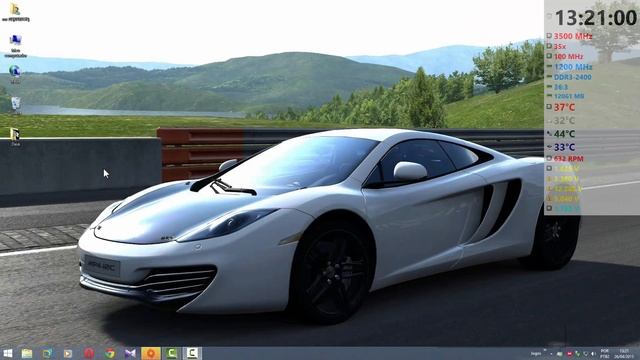This screenshot has width=640, height=360.
Task: Open the computer desktop icon
Action: click(x=16, y=40)
